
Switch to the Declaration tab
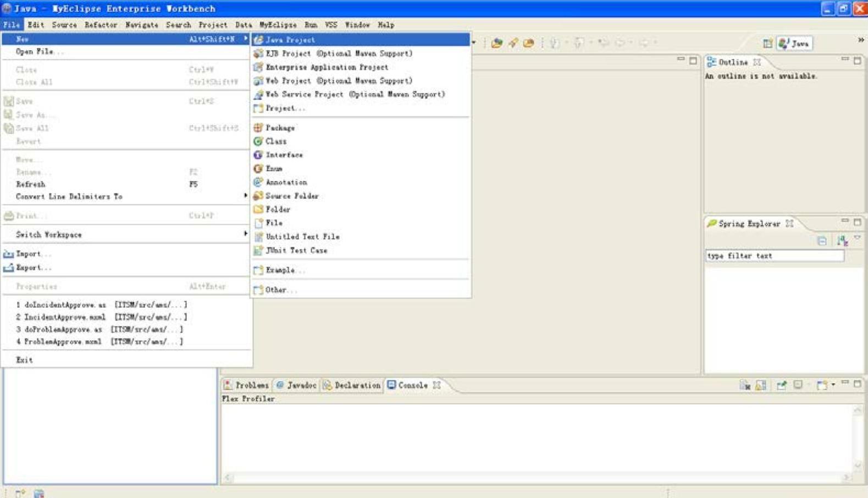(x=352, y=385)
